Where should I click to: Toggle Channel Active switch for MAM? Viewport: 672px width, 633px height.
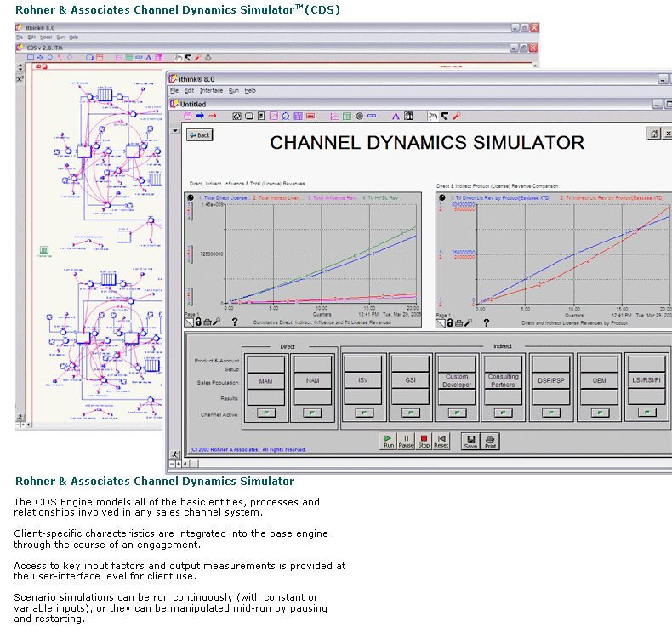(x=266, y=413)
